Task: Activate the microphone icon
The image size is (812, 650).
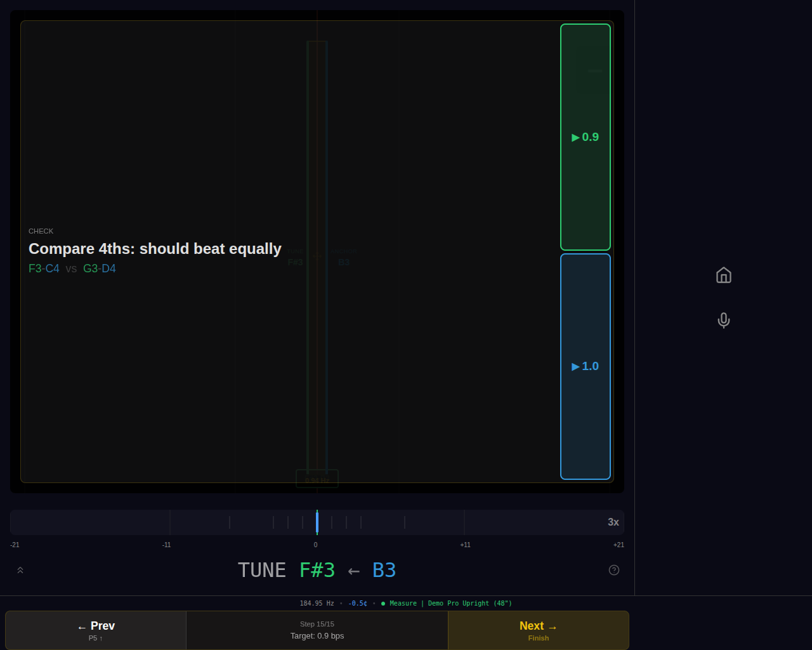Action: [x=723, y=320]
